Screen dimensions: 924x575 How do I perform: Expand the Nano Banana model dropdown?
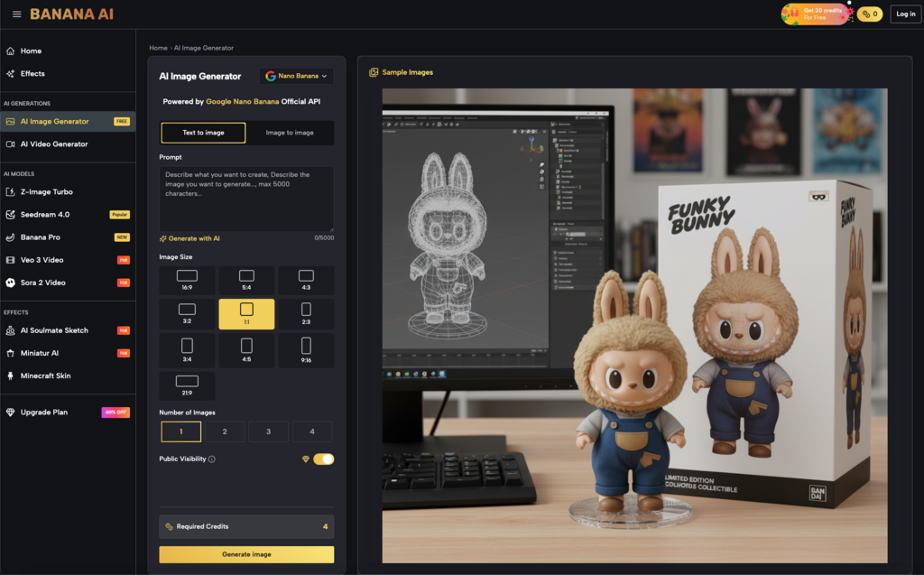click(x=296, y=77)
